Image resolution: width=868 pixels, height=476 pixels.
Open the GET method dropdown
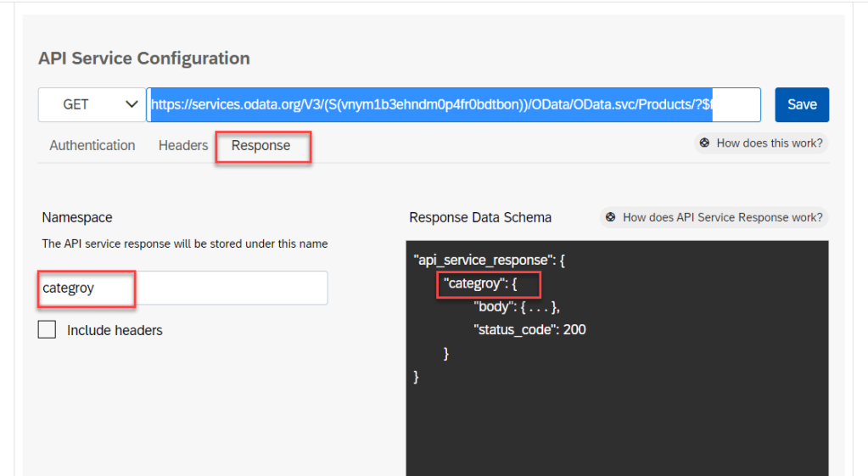tap(91, 104)
